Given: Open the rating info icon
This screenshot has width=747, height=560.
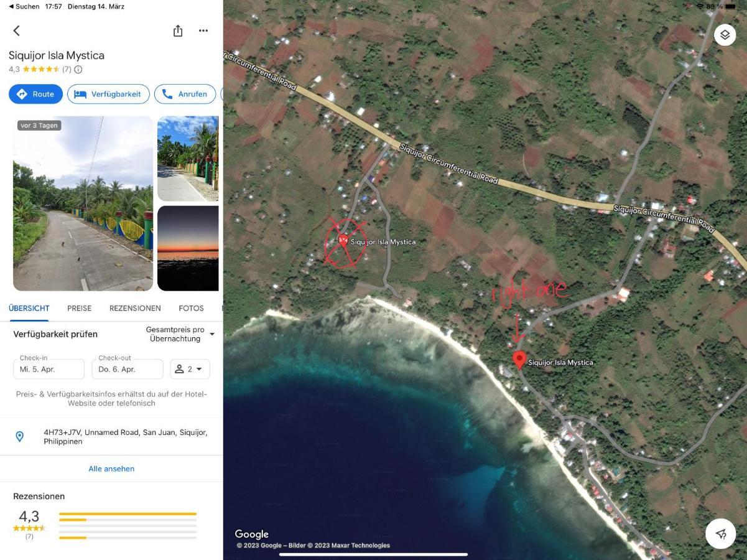Looking at the screenshot, I should pos(78,70).
